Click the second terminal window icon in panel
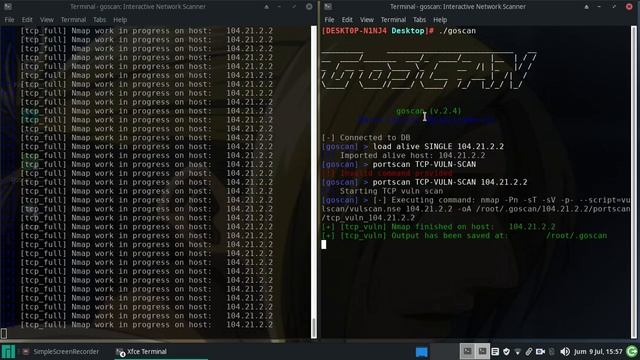This screenshot has width=640, height=360. click(482, 351)
